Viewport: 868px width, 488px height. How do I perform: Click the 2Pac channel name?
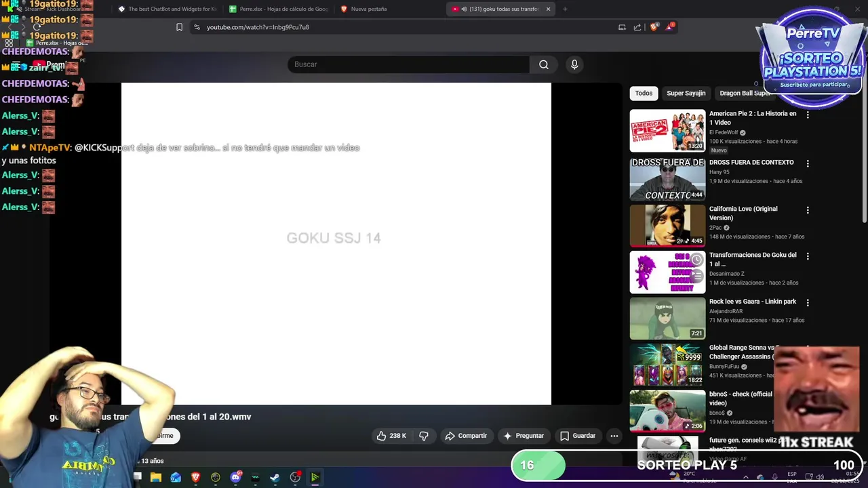coord(715,228)
